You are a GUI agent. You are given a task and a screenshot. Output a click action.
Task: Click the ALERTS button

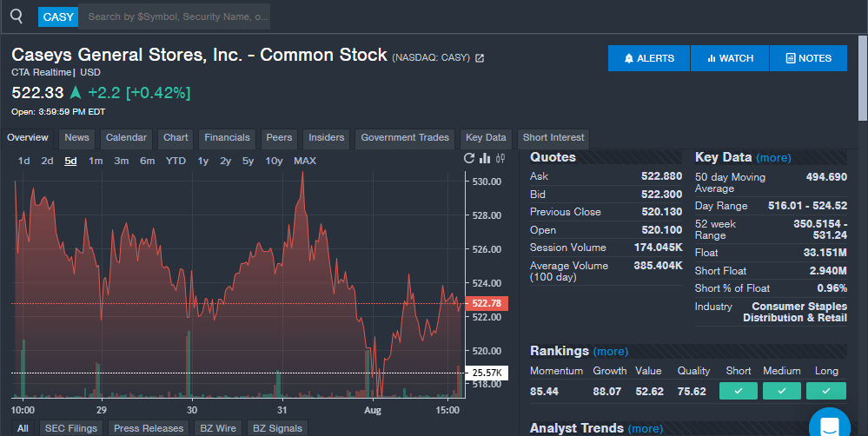pos(649,58)
